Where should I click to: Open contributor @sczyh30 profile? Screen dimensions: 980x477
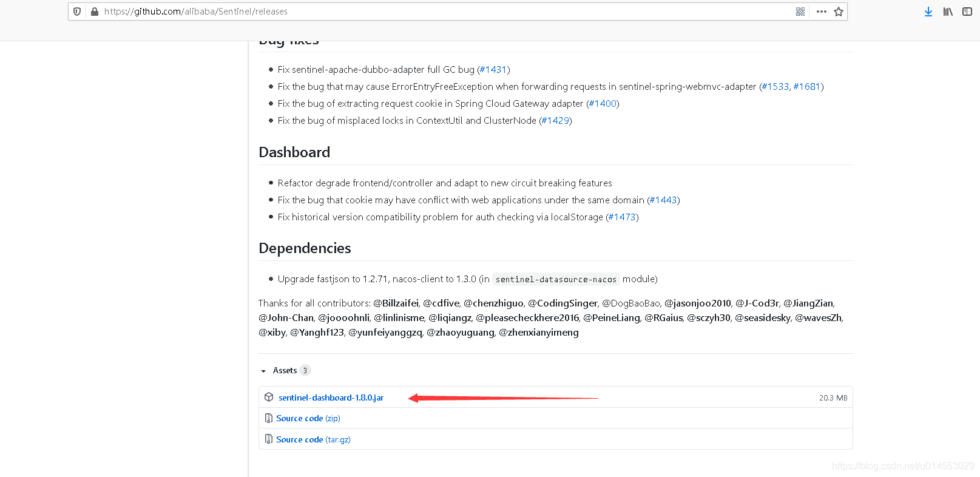coord(709,318)
